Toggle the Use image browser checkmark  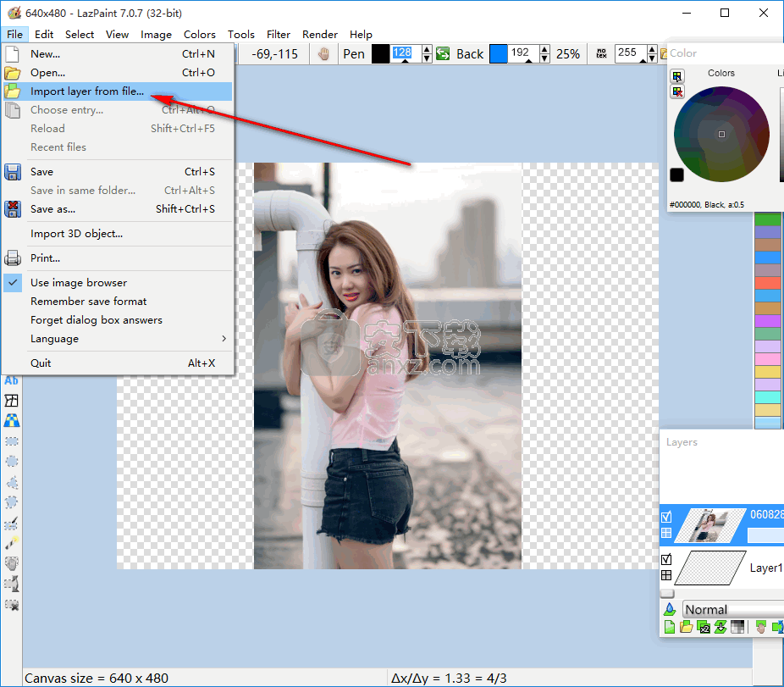(x=13, y=283)
